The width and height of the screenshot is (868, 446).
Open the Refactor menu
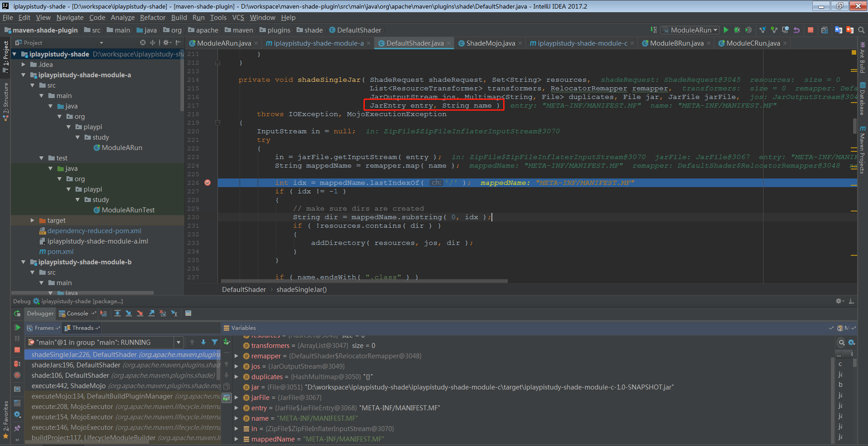click(x=153, y=18)
